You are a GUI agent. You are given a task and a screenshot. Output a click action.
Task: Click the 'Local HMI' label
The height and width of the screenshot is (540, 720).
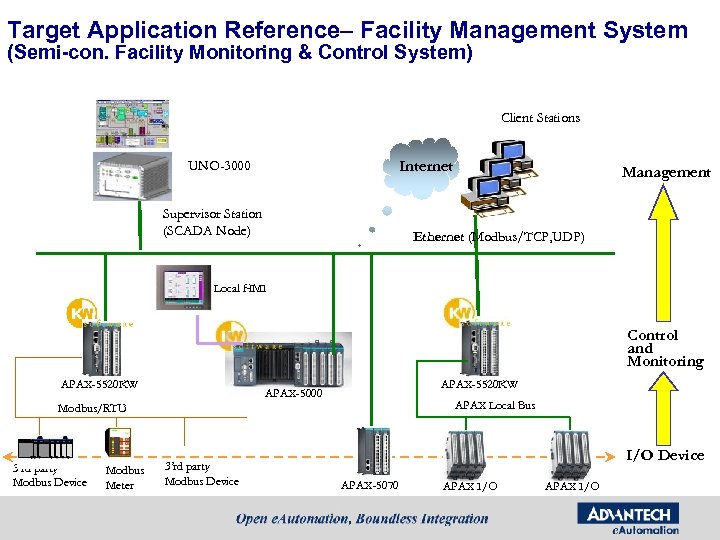pos(240,288)
